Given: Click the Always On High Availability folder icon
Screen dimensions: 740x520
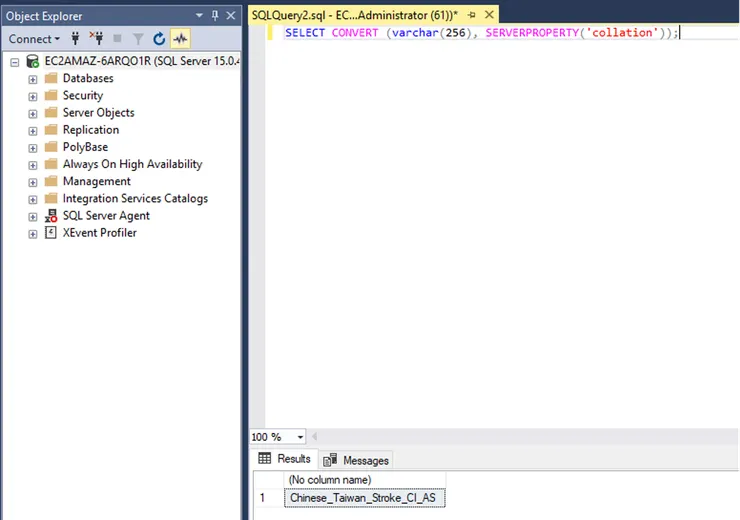Looking at the screenshot, I should (x=51, y=164).
